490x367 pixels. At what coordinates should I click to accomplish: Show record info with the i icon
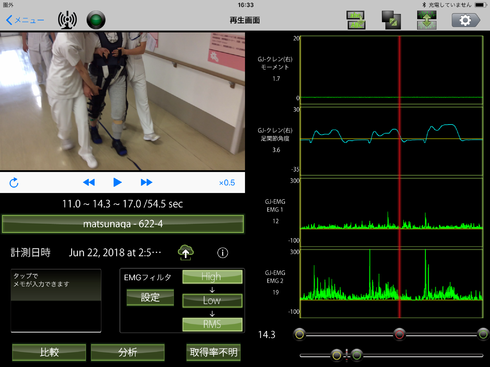tap(223, 253)
